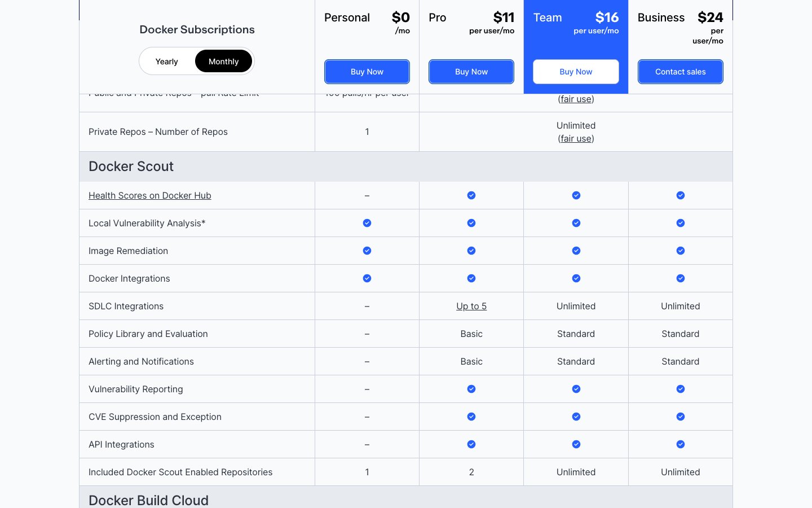812x508 pixels.
Task: Switch billing to Yearly
Action: tap(166, 62)
